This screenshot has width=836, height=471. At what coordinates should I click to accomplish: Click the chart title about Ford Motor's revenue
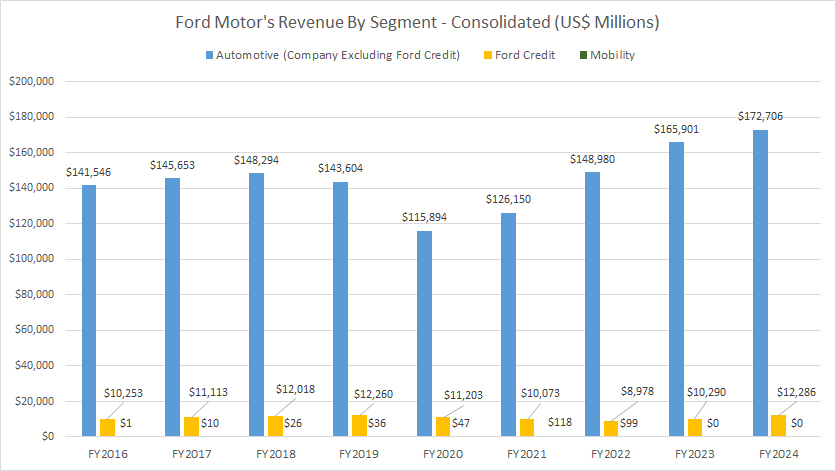(x=417, y=22)
